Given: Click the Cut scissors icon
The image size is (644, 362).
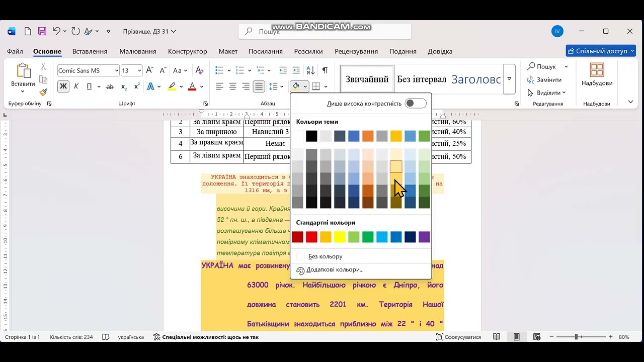Looking at the screenshot, I should click(x=43, y=66).
